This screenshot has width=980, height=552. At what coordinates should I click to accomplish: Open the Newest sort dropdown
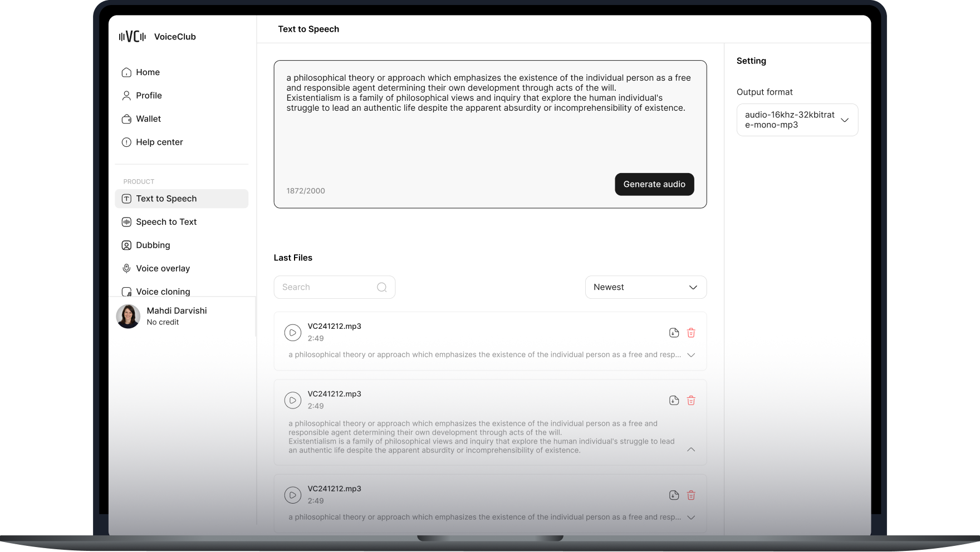(x=645, y=287)
